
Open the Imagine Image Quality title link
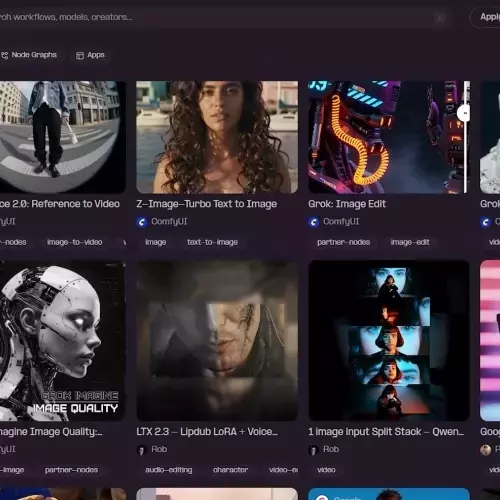click(51, 432)
